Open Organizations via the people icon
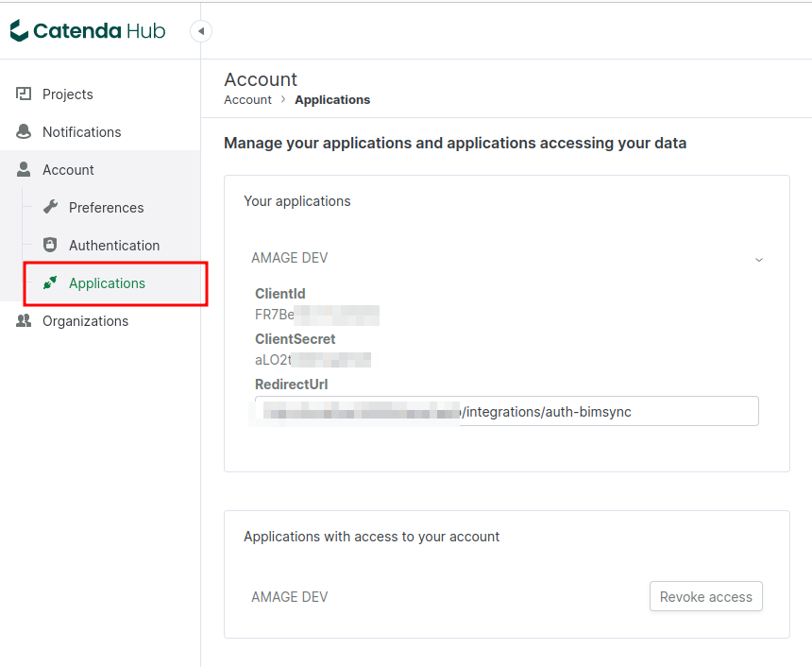This screenshot has width=812, height=667. click(23, 320)
